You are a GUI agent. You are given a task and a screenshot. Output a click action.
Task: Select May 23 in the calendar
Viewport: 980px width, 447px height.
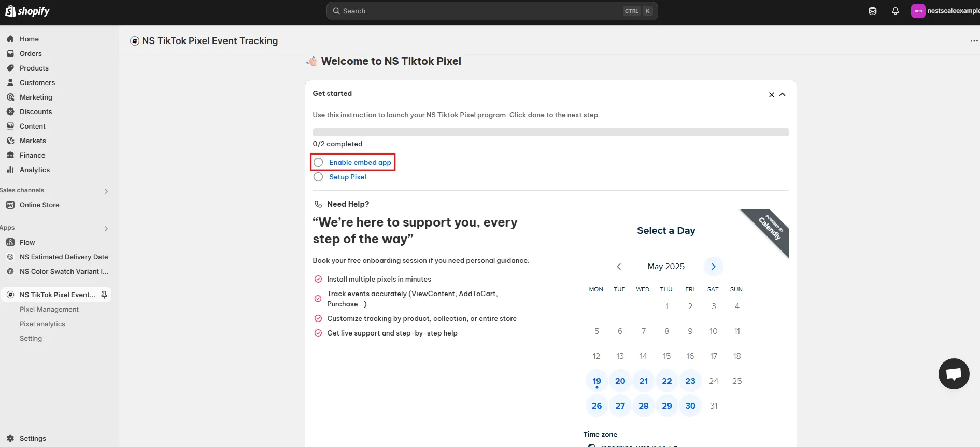click(690, 381)
